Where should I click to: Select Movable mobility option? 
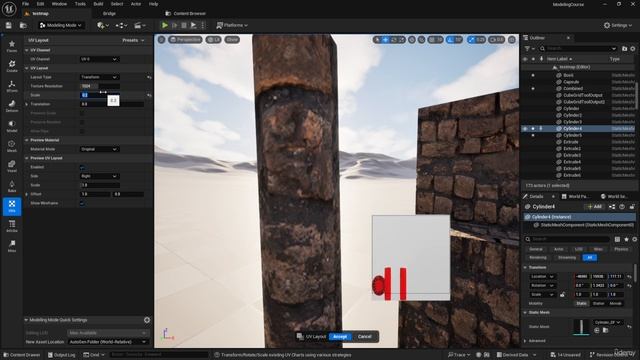click(x=615, y=303)
